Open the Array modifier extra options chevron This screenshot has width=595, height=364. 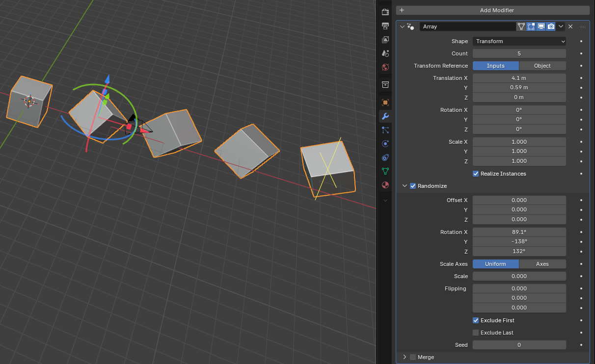(561, 26)
